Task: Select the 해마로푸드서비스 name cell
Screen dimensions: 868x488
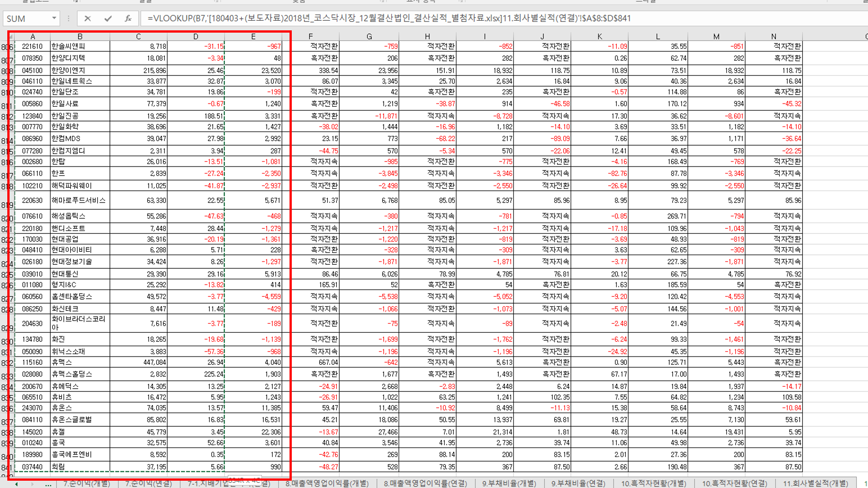Action: (80, 200)
